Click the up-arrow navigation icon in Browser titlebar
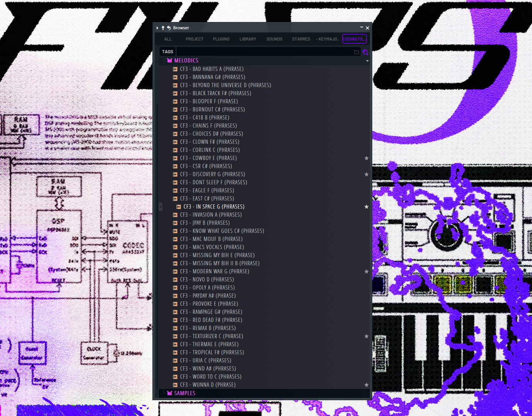532x416 pixels. point(162,28)
